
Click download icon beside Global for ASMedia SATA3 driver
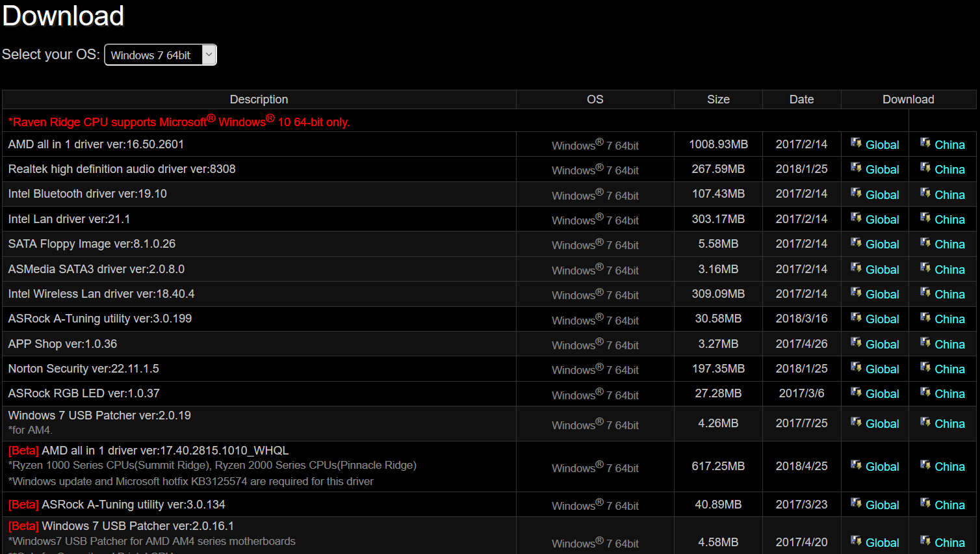click(x=856, y=268)
